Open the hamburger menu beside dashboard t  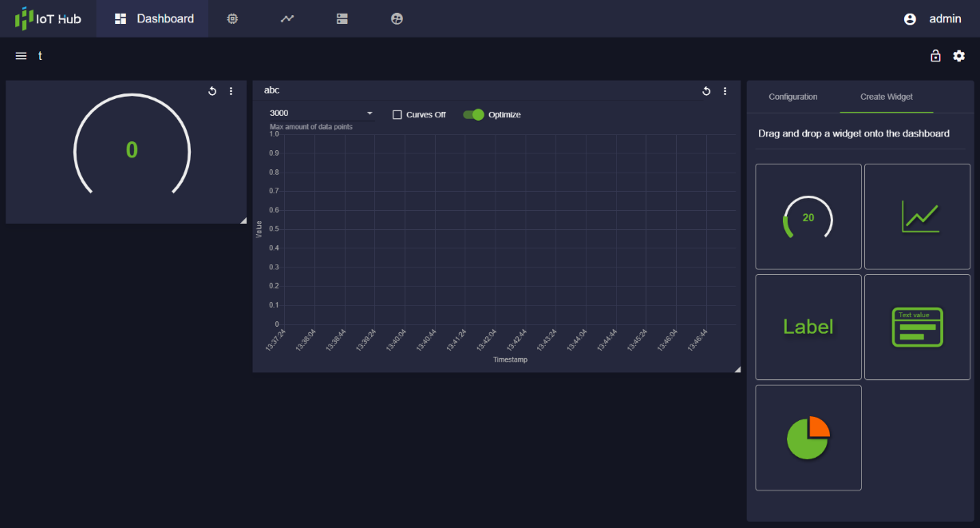coord(22,56)
